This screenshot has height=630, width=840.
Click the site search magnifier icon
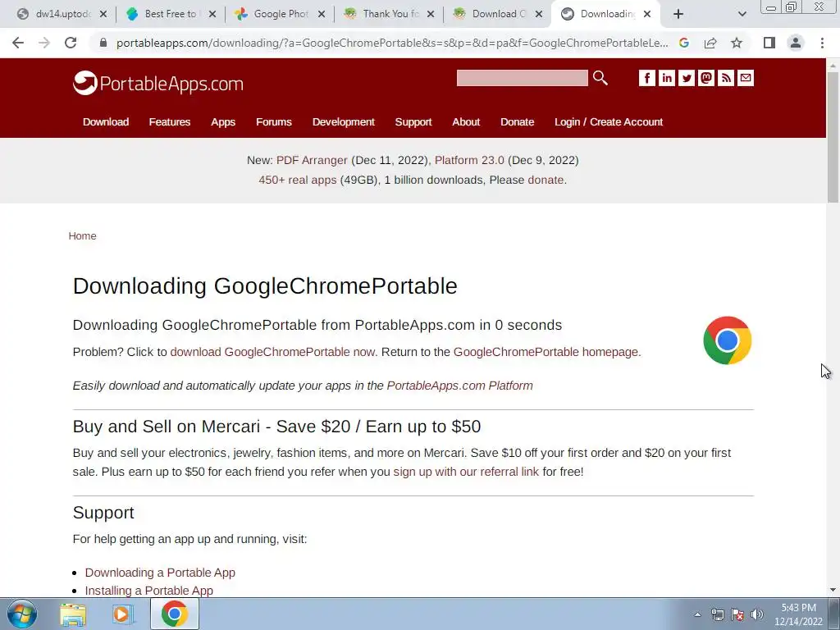click(x=600, y=78)
